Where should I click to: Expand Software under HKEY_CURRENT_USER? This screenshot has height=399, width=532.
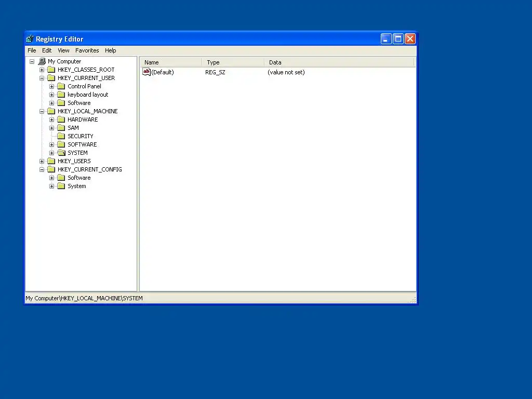(x=51, y=103)
